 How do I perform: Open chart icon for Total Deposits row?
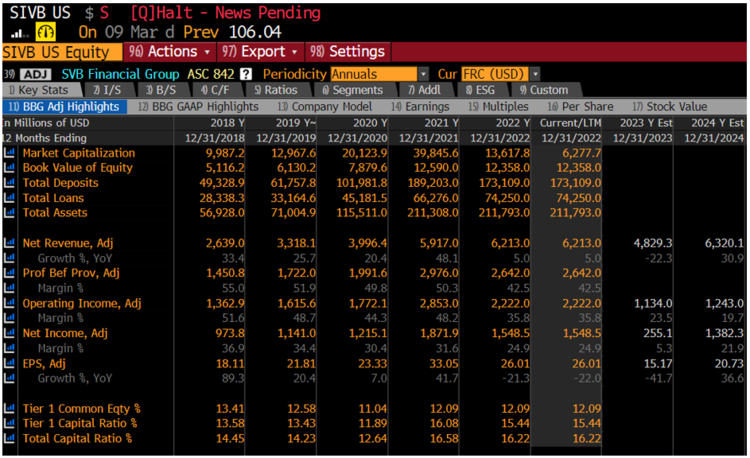pos(9,183)
